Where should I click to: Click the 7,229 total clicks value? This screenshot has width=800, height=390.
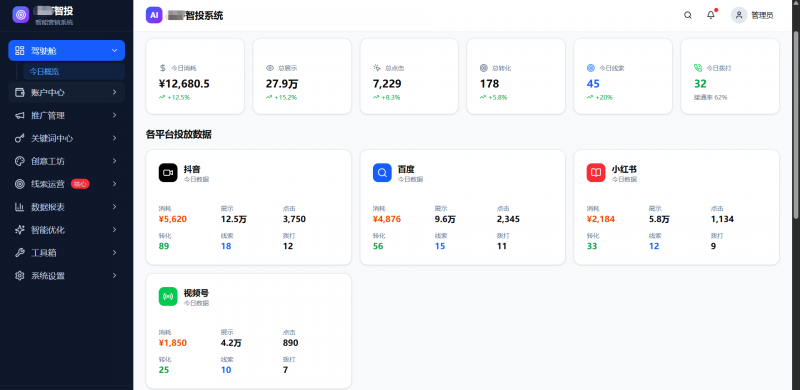387,84
